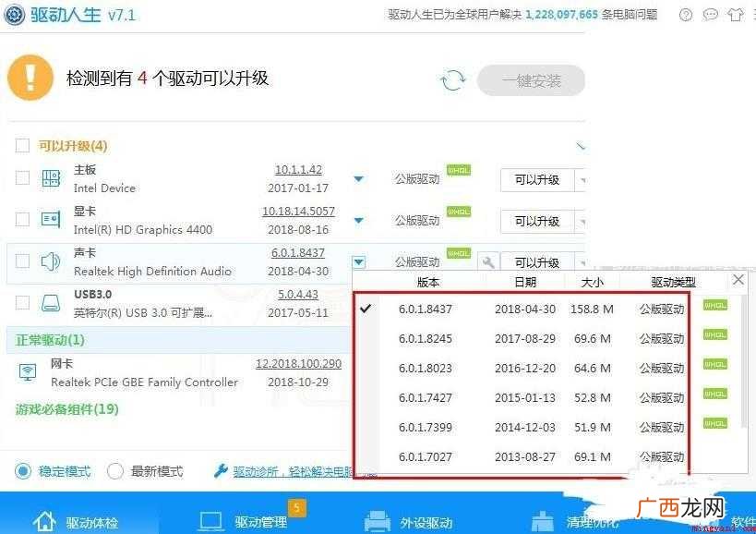The height and width of the screenshot is (534, 756).
Task: Open arrow beside 主板 可以升级 button
Action: 581,180
